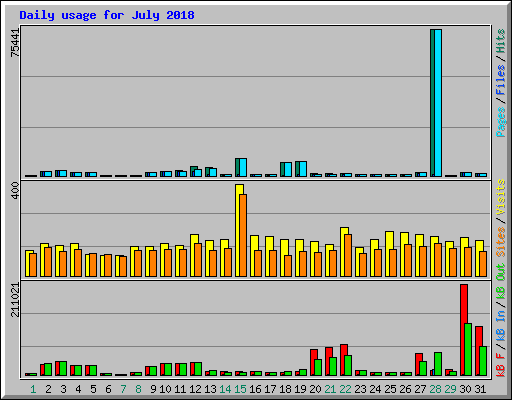
Task: Click day 22 on the x-axis
Action: [345, 389]
